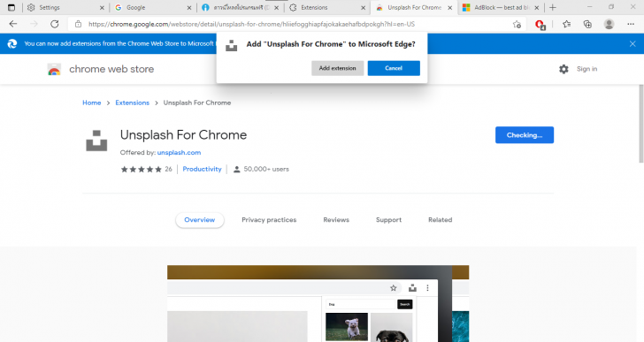Close the Unsplash For Chrome tab
This screenshot has width=644, height=342.
coord(450,7)
